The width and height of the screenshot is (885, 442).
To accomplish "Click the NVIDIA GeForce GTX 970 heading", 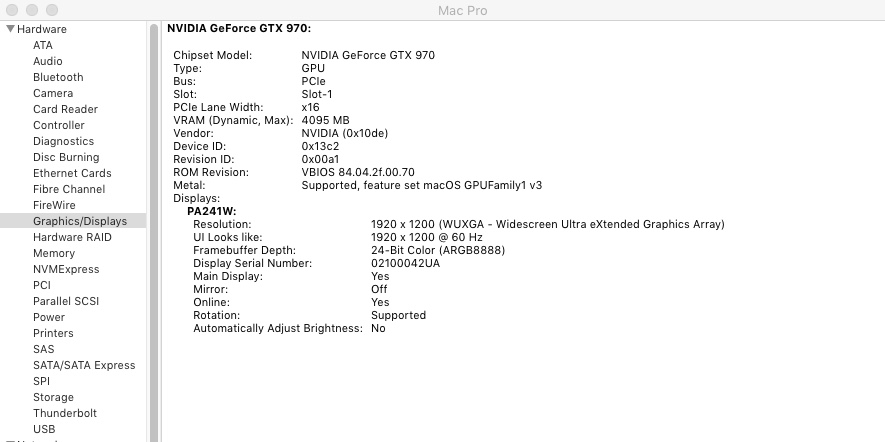I will pyautogui.click(x=239, y=28).
